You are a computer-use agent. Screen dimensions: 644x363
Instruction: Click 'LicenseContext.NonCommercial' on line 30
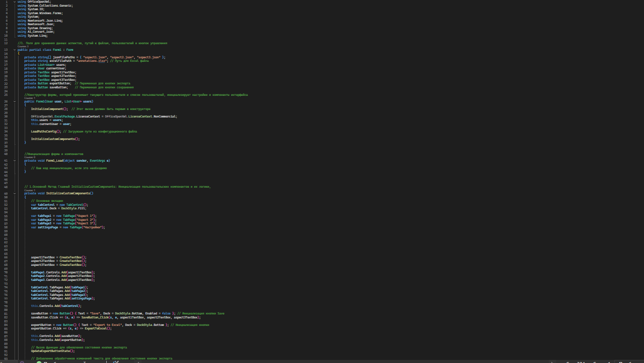pos(152,117)
